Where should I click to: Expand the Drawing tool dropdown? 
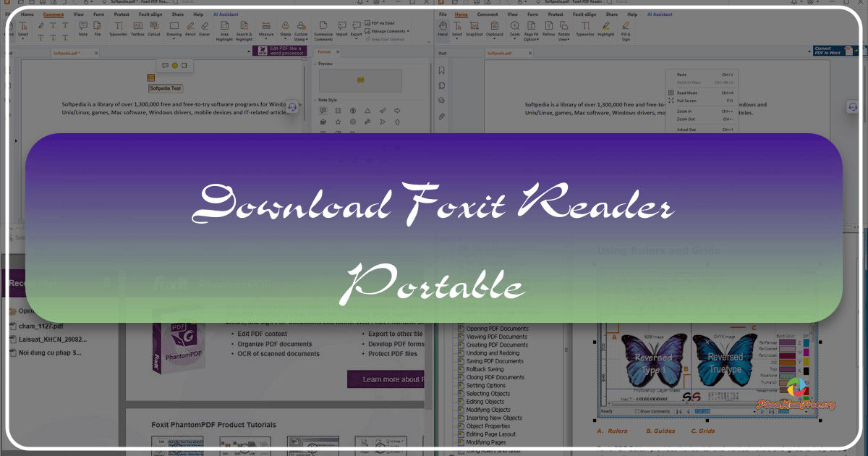pyautogui.click(x=174, y=38)
